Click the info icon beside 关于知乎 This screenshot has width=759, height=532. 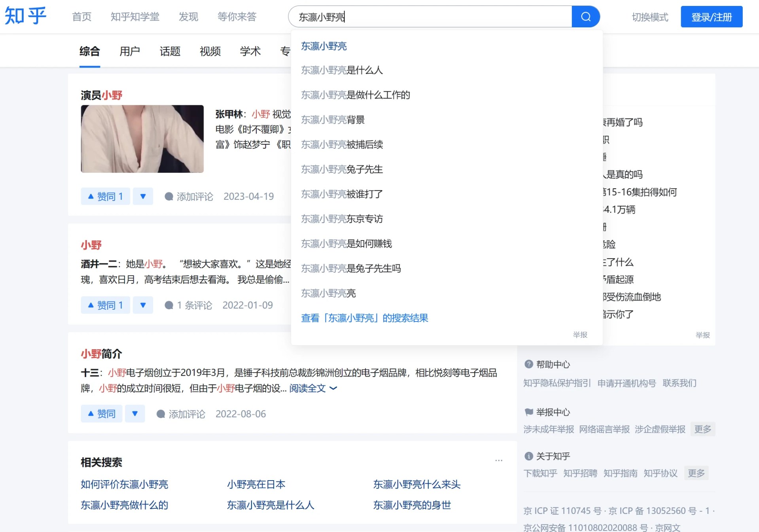[529, 456]
